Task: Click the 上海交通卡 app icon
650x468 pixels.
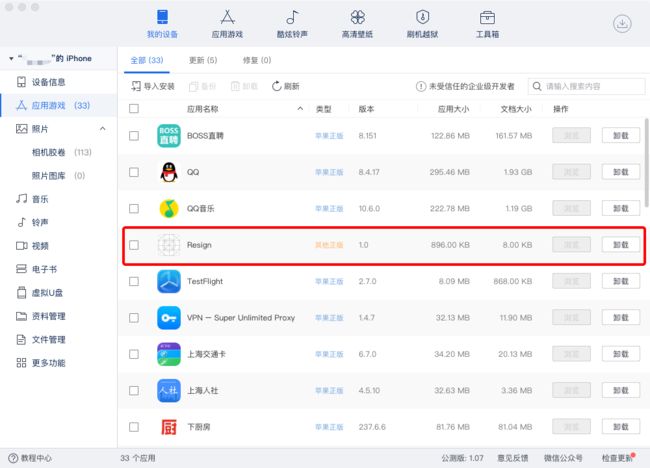Action: coord(169,354)
